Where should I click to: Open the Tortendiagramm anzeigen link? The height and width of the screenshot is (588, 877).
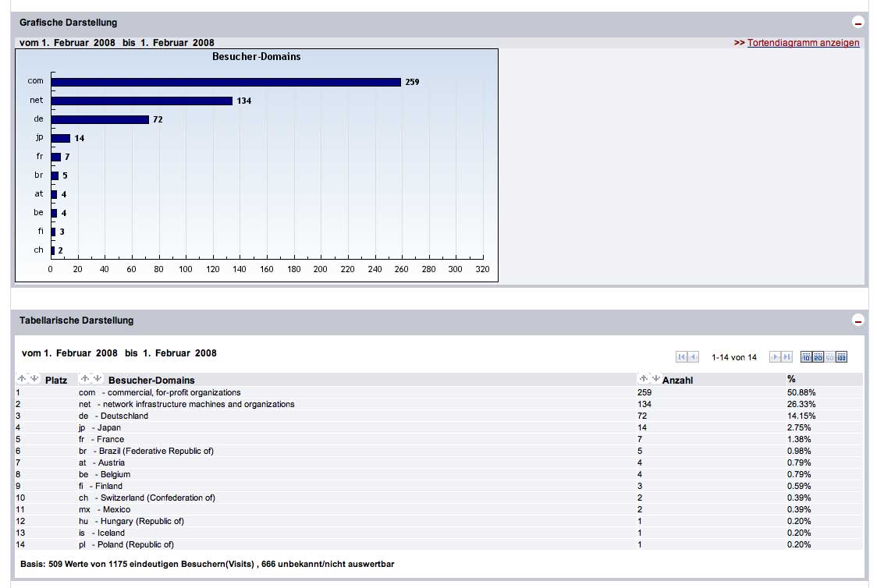(x=803, y=43)
